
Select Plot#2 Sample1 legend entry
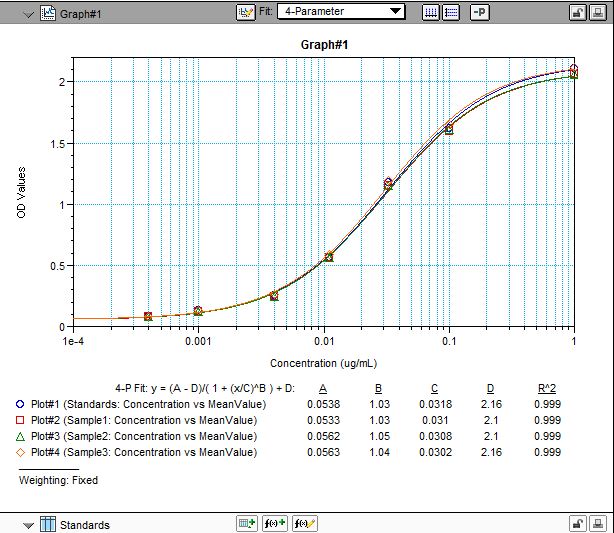pos(144,420)
